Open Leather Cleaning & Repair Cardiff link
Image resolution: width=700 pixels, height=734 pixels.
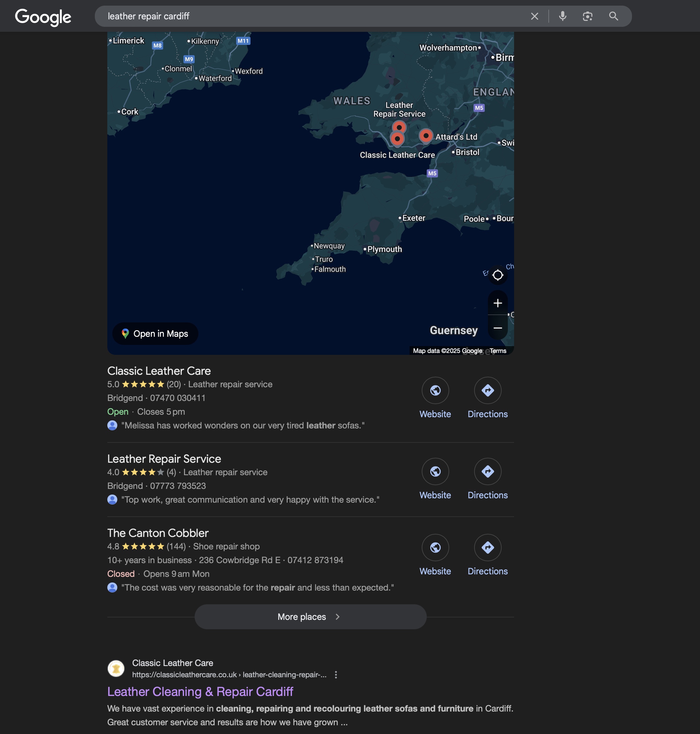200,692
